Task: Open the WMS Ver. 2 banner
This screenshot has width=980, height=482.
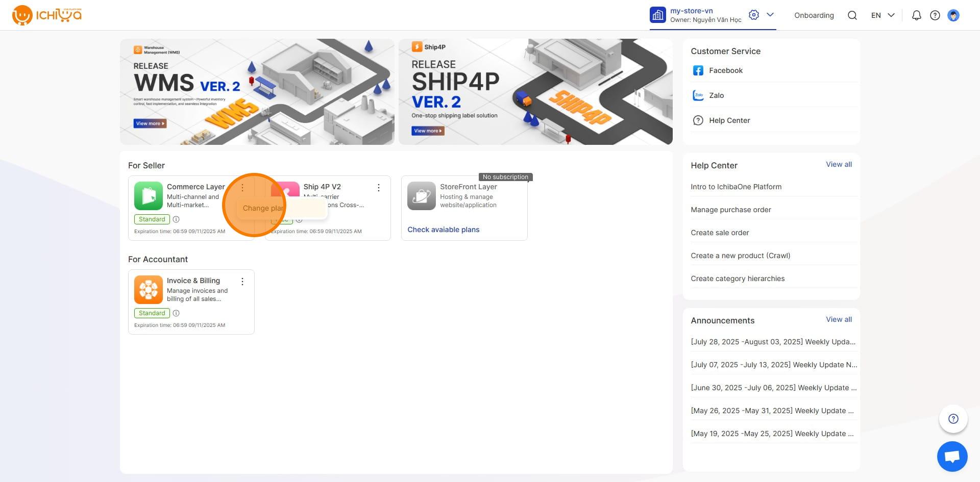Action: pos(257,92)
